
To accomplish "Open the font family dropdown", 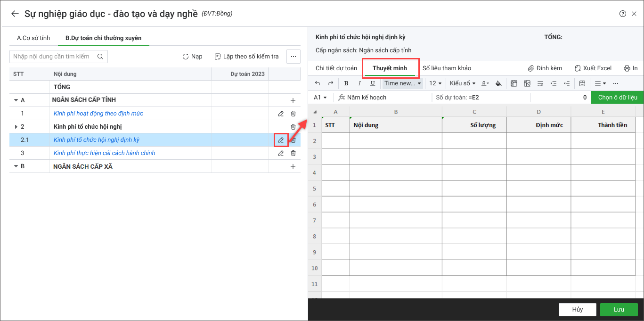I will tap(402, 83).
